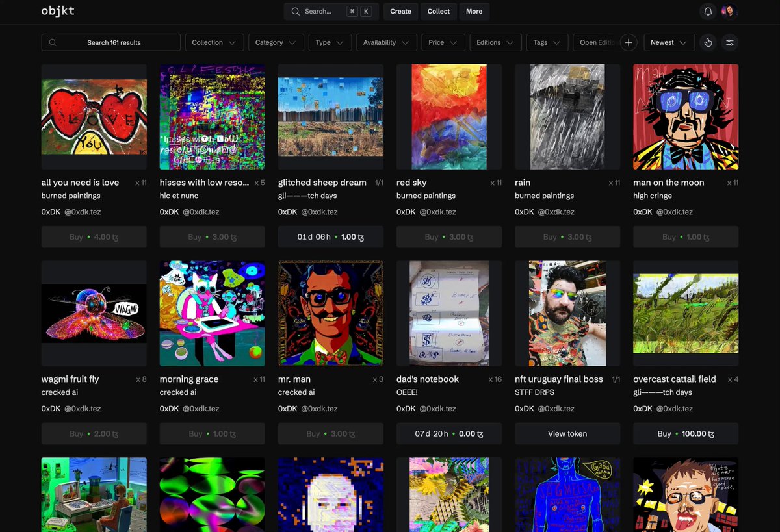Visit @0xdk.tez under wagmi fruit fly
Image resolution: width=780 pixels, height=532 pixels.
(83, 409)
